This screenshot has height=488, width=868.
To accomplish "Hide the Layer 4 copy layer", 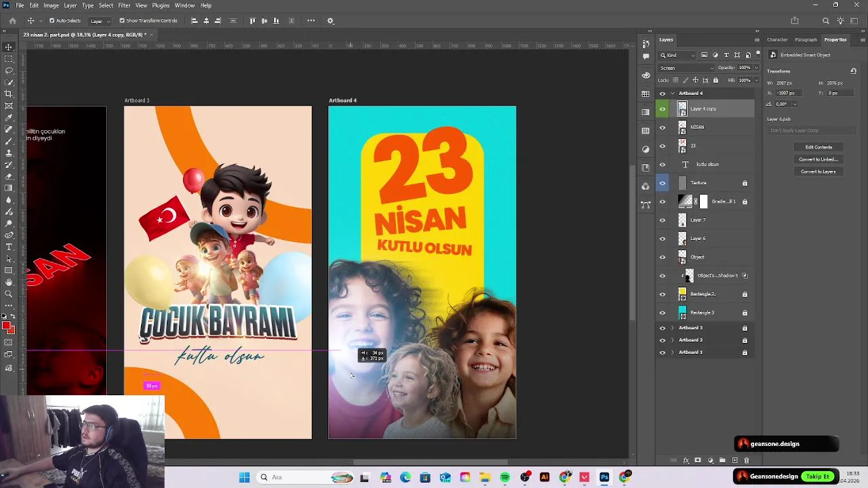I will pyautogui.click(x=663, y=108).
